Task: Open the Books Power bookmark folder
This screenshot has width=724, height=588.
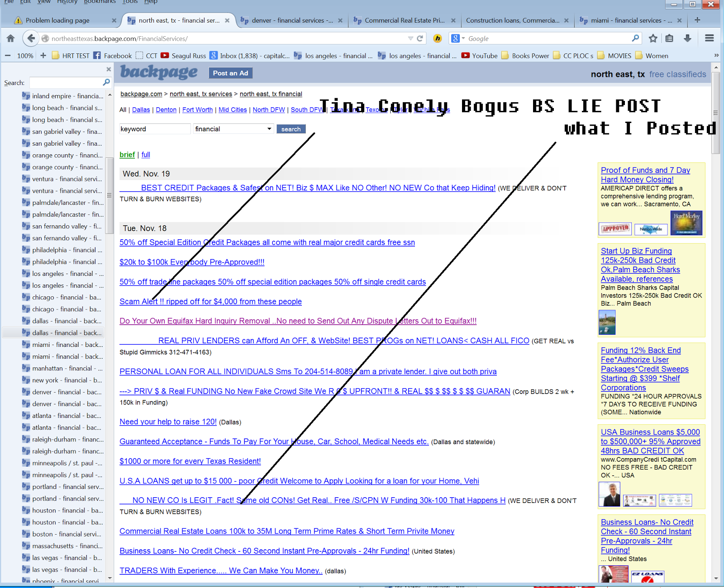Action: pos(525,56)
